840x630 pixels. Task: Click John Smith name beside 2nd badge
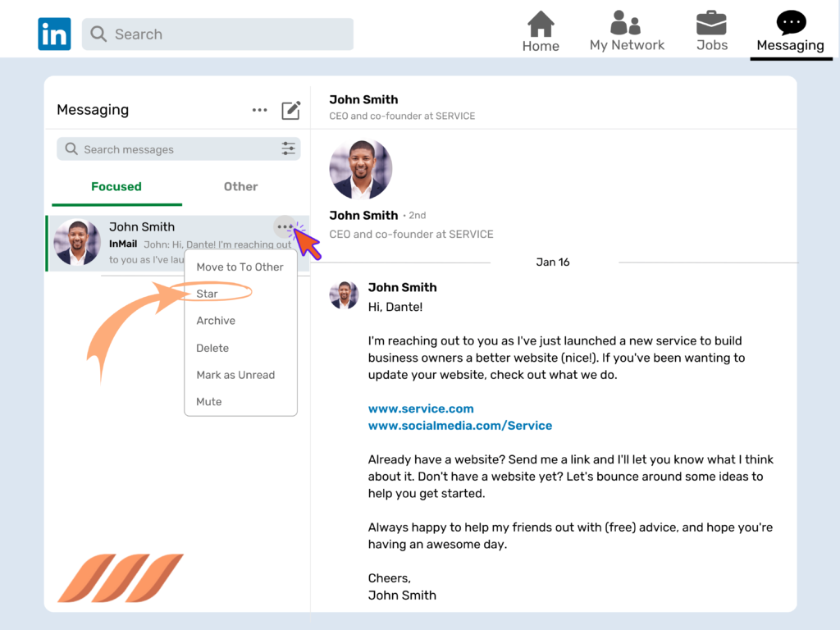pyautogui.click(x=363, y=216)
